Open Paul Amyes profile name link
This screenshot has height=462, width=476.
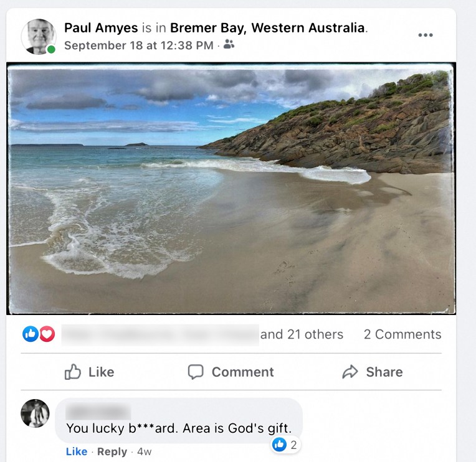coord(101,27)
